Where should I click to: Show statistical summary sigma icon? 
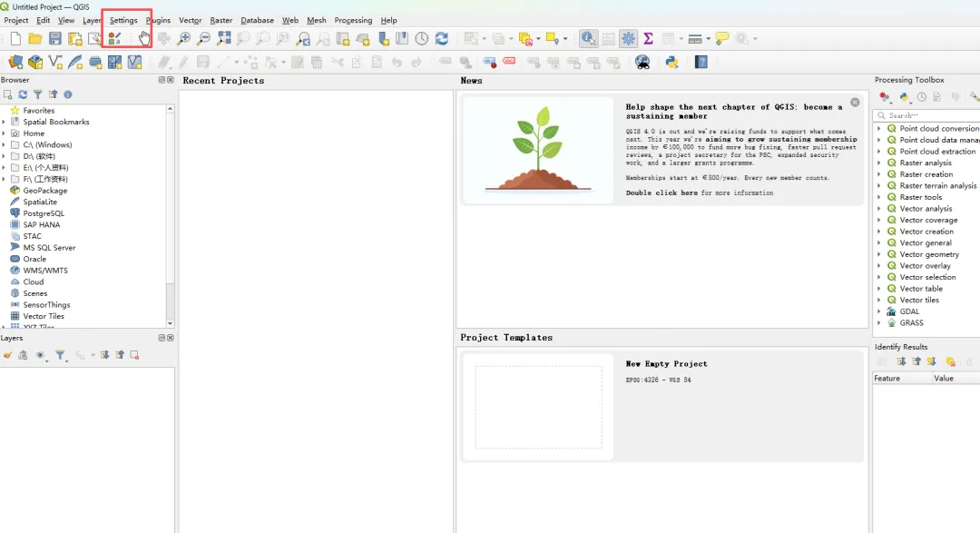pos(648,39)
